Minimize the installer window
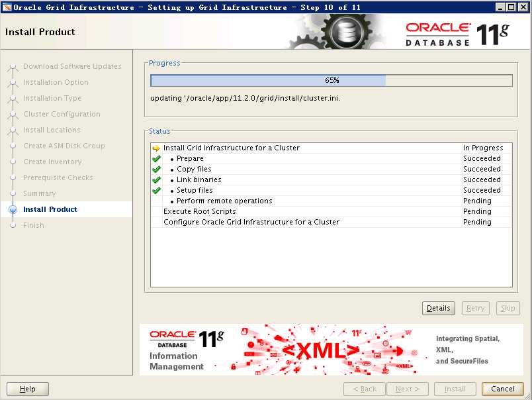The image size is (532, 400). (x=500, y=7)
